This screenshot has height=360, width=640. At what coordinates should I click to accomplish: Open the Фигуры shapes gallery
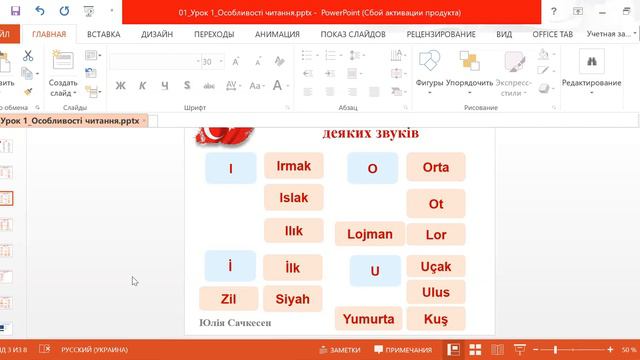[429, 73]
